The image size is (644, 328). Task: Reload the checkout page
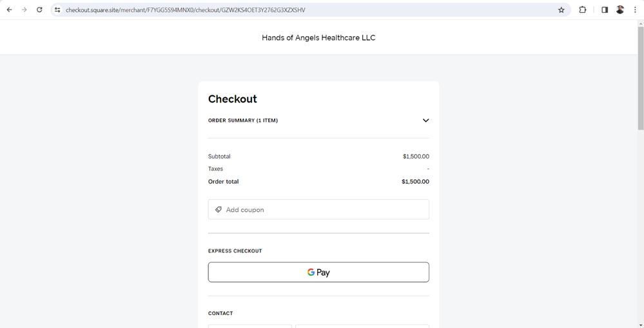39,10
